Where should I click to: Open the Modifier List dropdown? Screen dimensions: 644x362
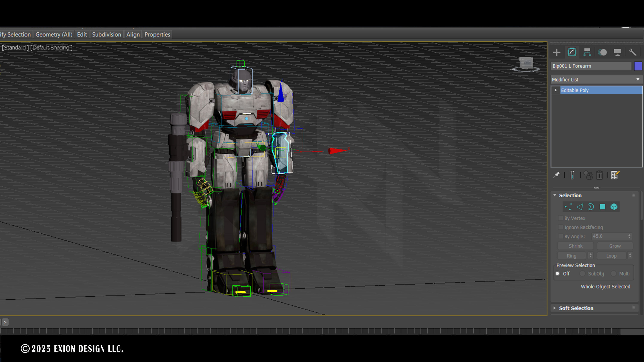click(597, 79)
